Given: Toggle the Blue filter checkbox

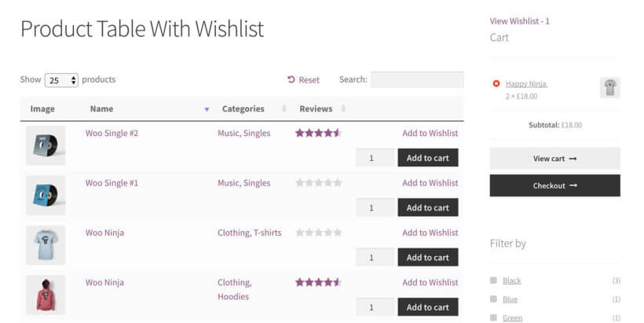Looking at the screenshot, I should point(494,299).
